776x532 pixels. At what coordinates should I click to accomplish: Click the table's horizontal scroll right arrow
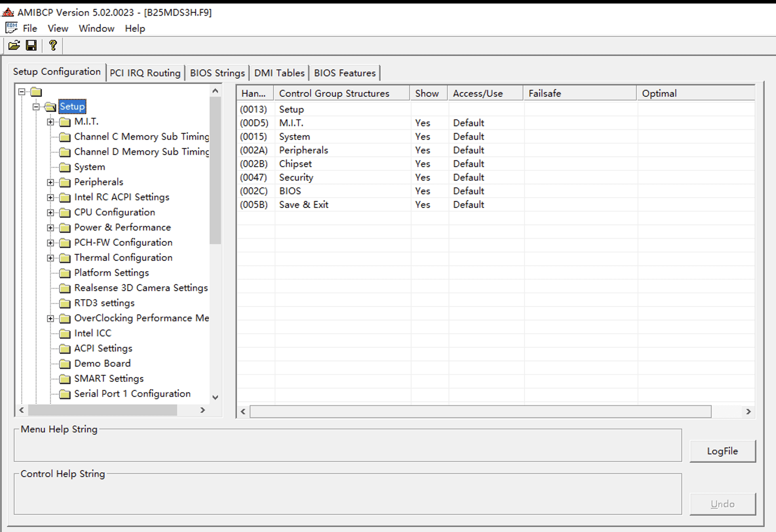pos(748,412)
